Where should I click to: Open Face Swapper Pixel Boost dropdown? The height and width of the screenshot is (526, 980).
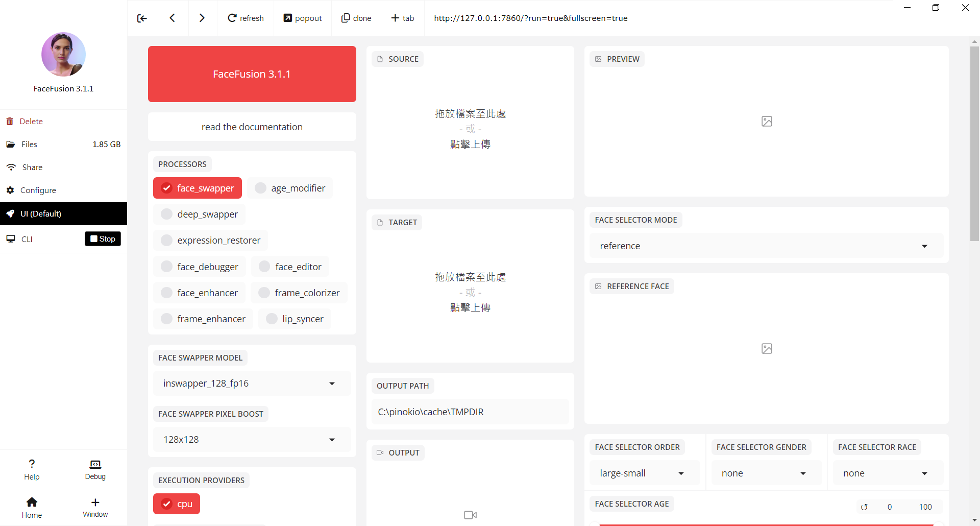pos(252,439)
